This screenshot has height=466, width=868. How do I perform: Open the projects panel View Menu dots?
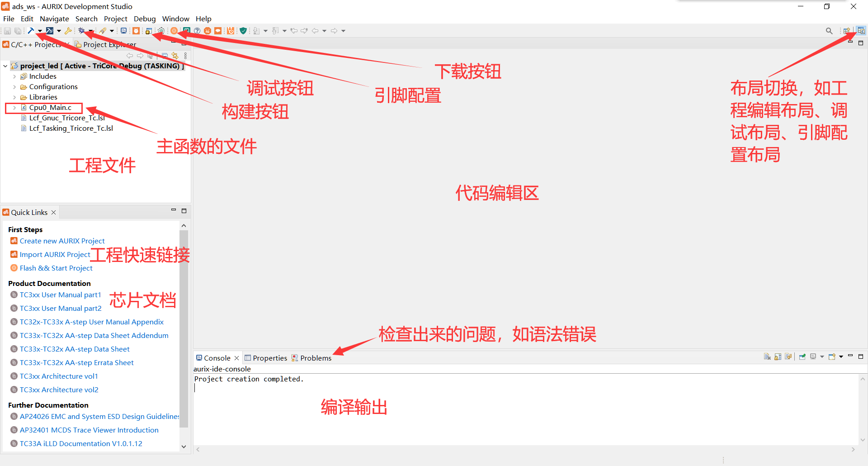tap(185, 56)
